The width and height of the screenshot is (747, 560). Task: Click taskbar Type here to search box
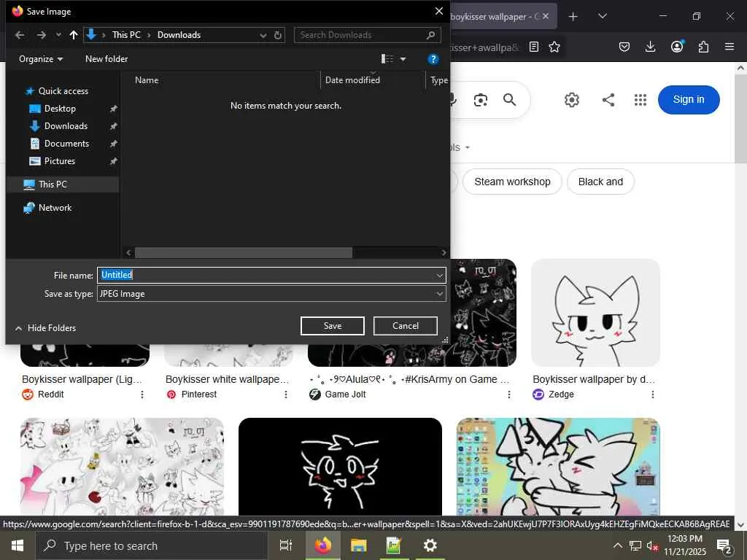152,545
